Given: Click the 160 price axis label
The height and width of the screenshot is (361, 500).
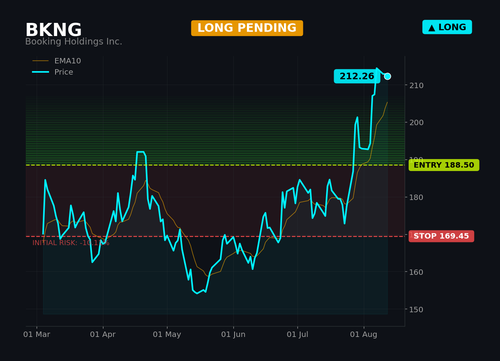Looking at the screenshot, I should pos(416,272).
